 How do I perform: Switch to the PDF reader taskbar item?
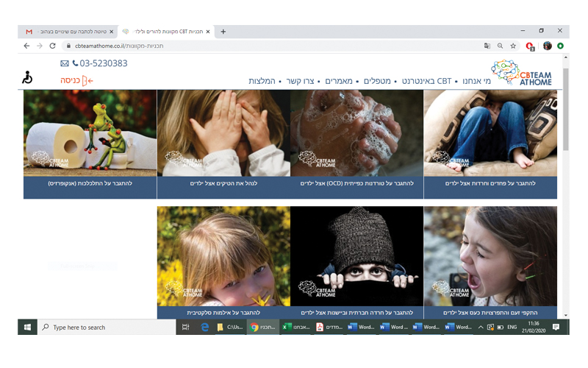point(329,327)
